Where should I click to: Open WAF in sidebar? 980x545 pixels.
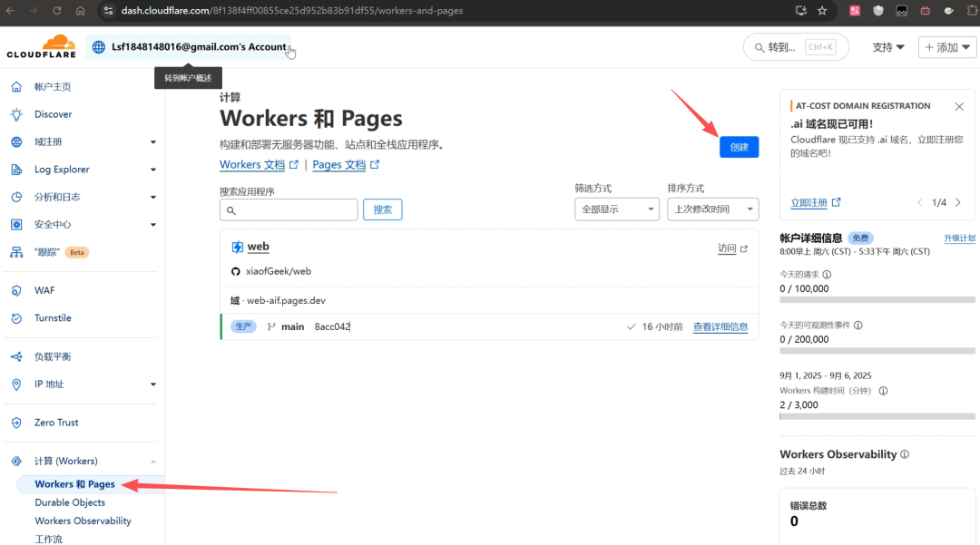click(44, 290)
